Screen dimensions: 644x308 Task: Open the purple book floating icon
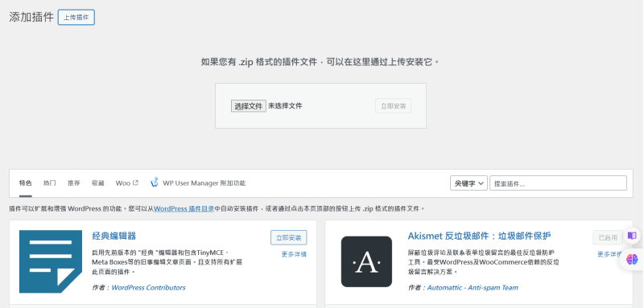[632, 236]
